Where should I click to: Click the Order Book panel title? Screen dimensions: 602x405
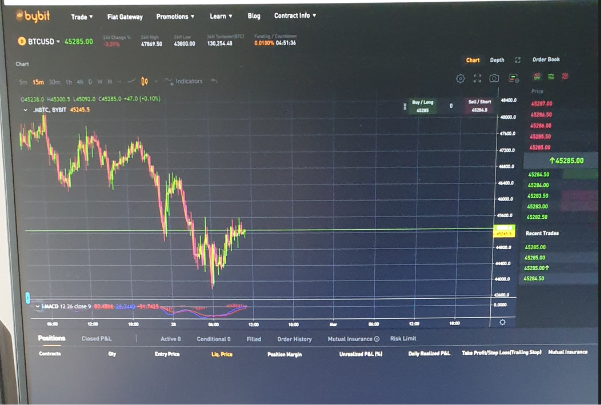click(x=546, y=60)
